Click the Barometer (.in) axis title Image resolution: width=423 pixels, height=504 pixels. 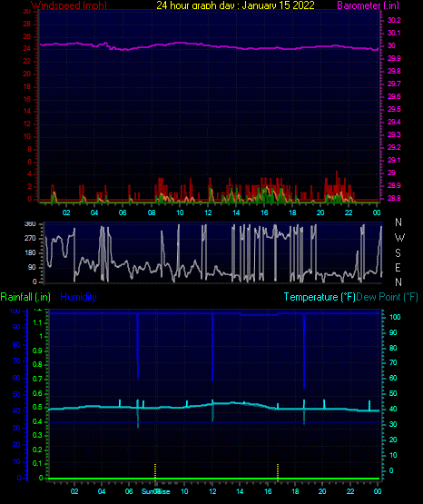[368, 5]
